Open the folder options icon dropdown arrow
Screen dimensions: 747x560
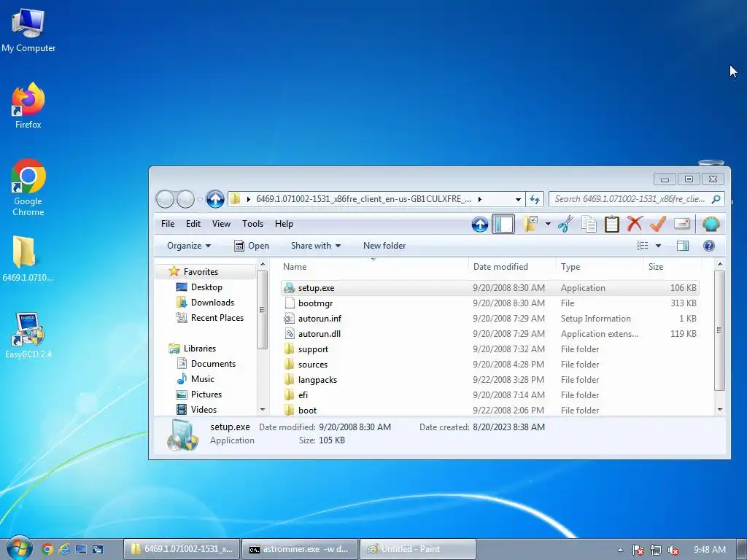[548, 224]
